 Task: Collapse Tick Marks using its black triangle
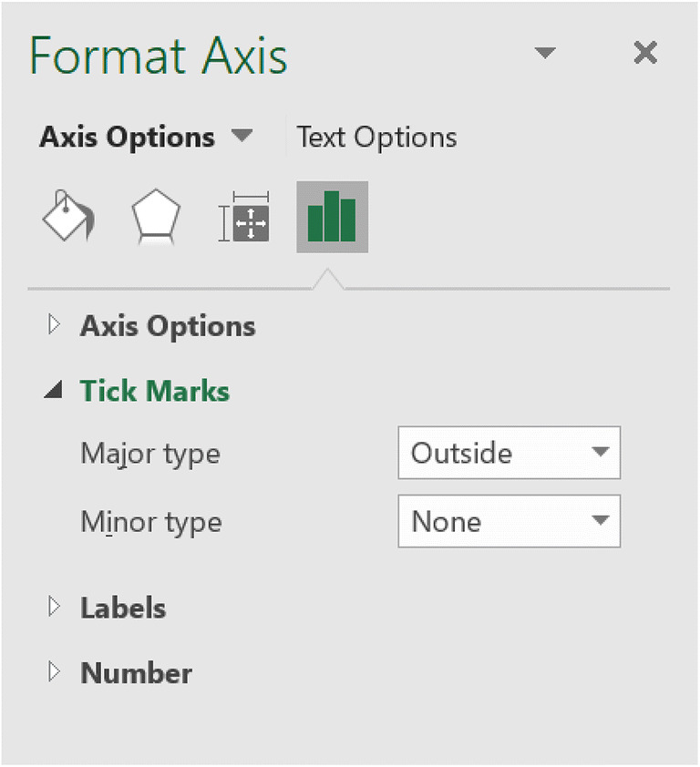click(x=54, y=392)
